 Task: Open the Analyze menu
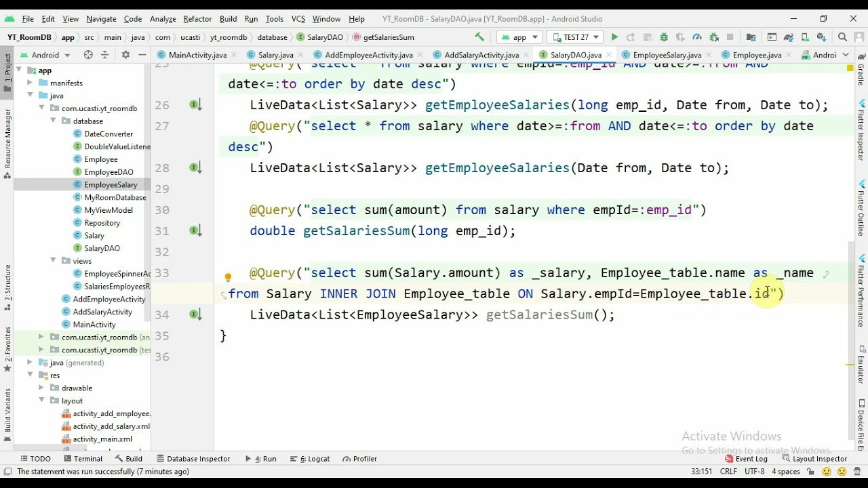[x=163, y=19]
